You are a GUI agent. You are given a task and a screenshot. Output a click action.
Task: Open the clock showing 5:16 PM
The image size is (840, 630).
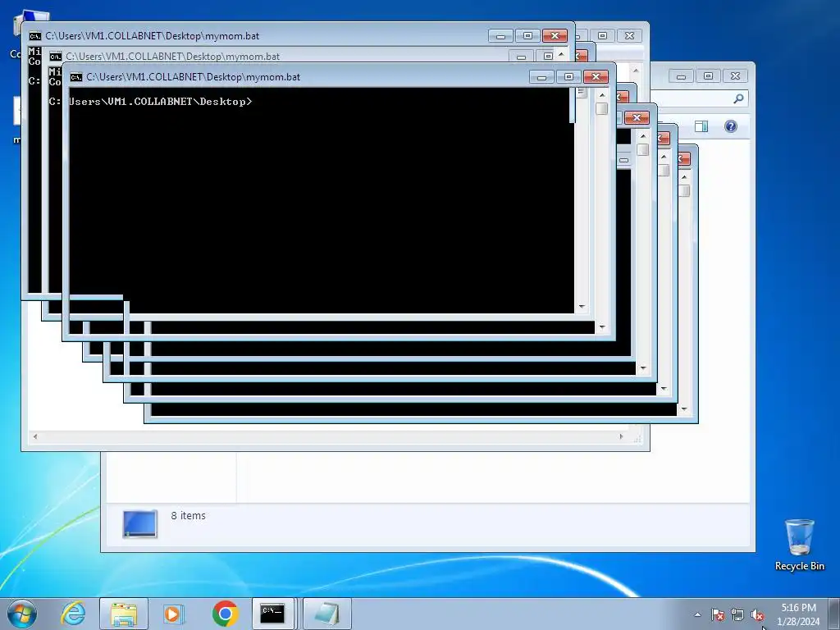click(x=798, y=614)
